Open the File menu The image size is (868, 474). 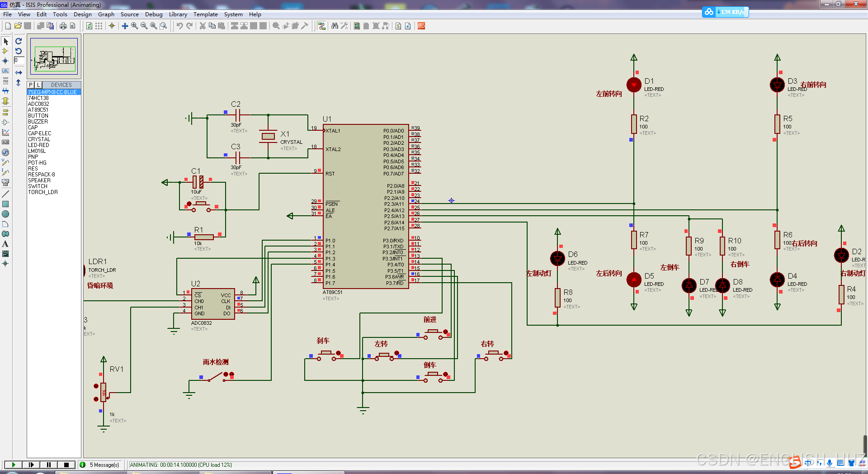click(7, 14)
